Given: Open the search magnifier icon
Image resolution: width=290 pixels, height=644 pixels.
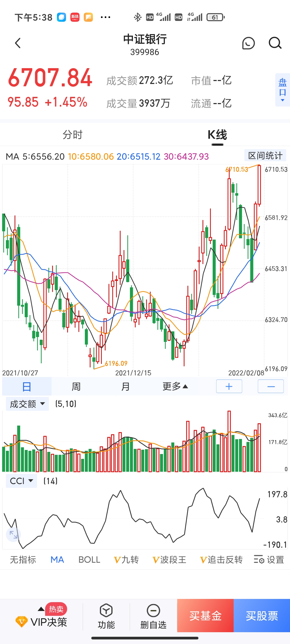Looking at the screenshot, I should coord(275,43).
